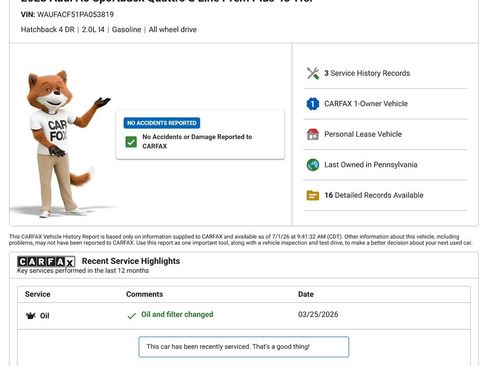Click the Service column header
The image size is (488, 366).
pos(38,294)
